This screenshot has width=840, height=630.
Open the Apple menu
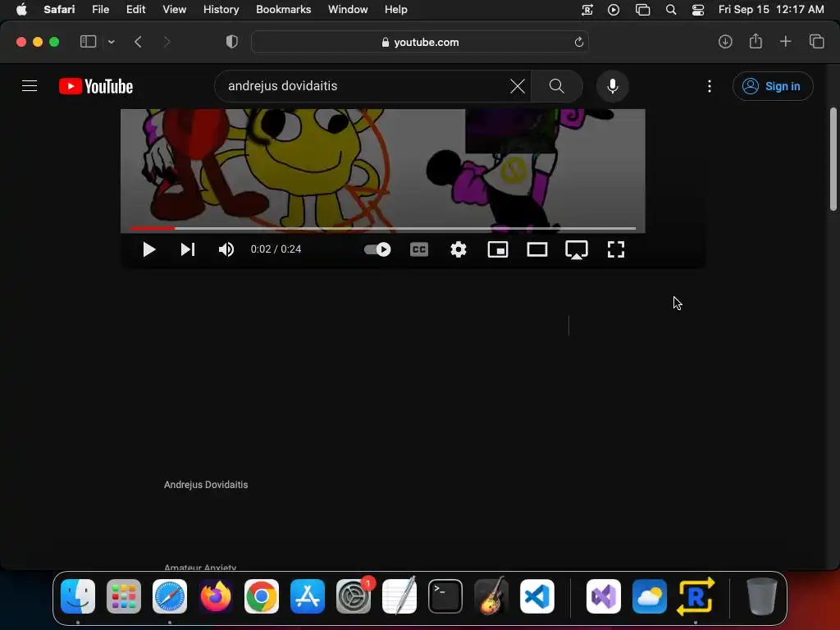21,9
